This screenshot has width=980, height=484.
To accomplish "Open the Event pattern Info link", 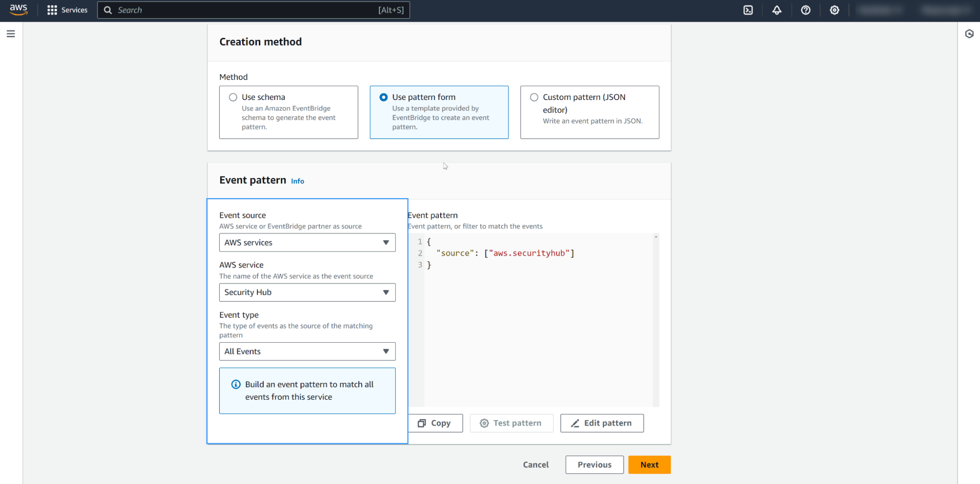I will click(297, 181).
